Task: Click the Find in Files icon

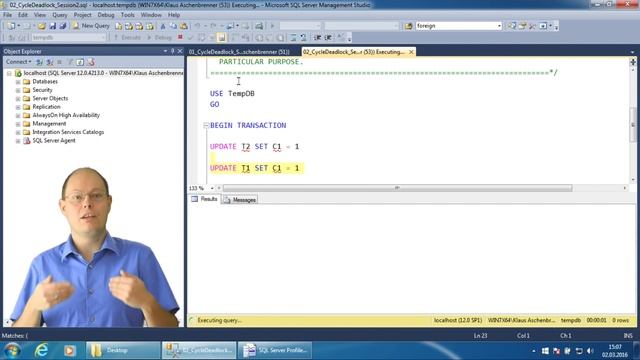Action: pyautogui.click(x=409, y=26)
